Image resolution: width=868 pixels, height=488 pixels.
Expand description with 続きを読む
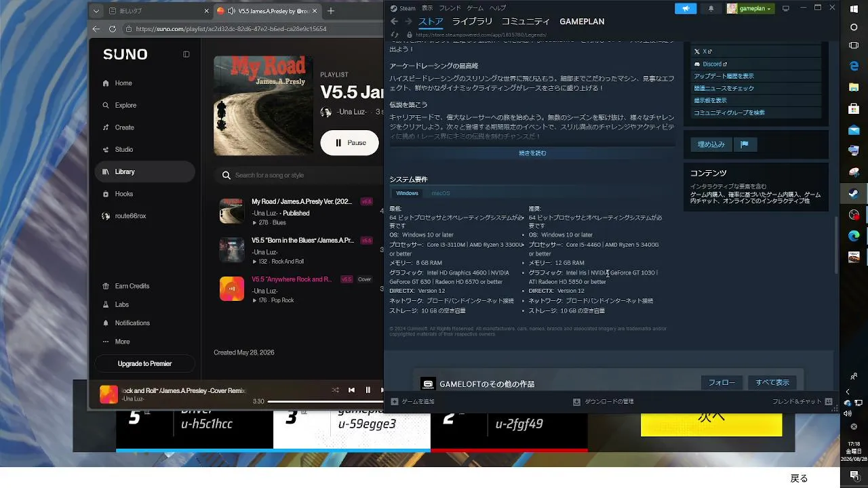click(x=532, y=154)
